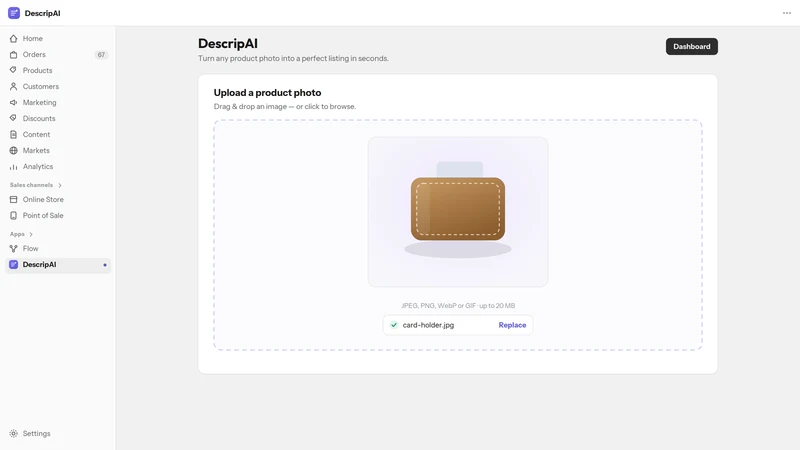Click the dot indicator beside DescripAI sidebar item
The height and width of the screenshot is (450, 800).
105,265
